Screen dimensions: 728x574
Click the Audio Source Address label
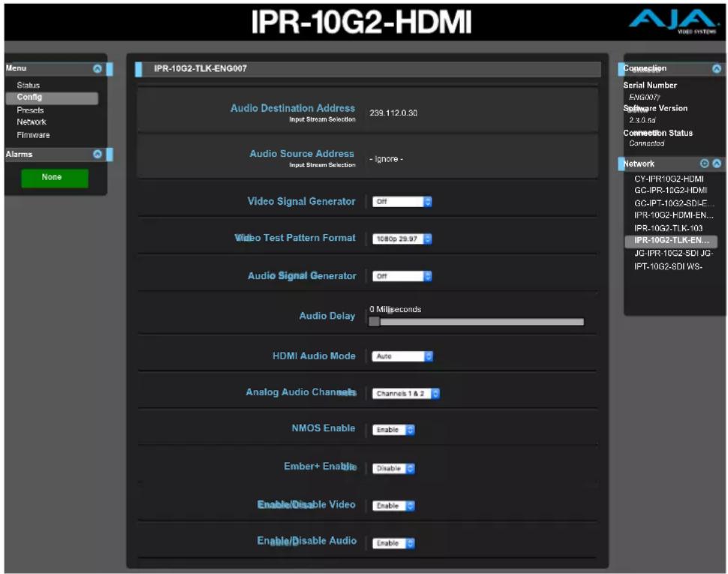click(302, 154)
